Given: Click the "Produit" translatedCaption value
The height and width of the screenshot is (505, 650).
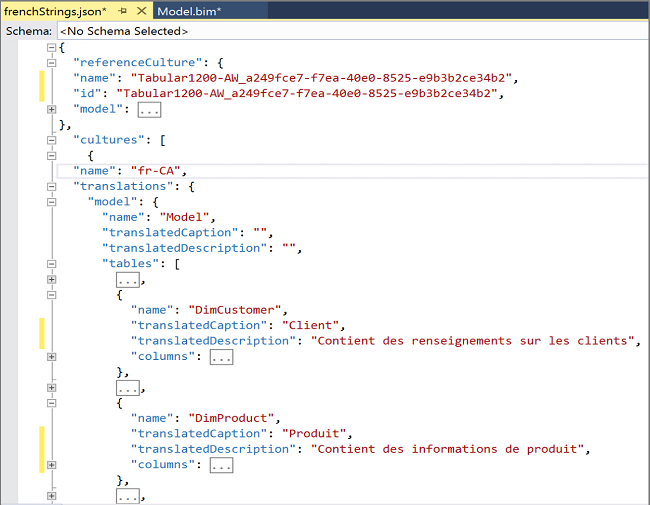Looking at the screenshot, I should pyautogui.click(x=314, y=434).
